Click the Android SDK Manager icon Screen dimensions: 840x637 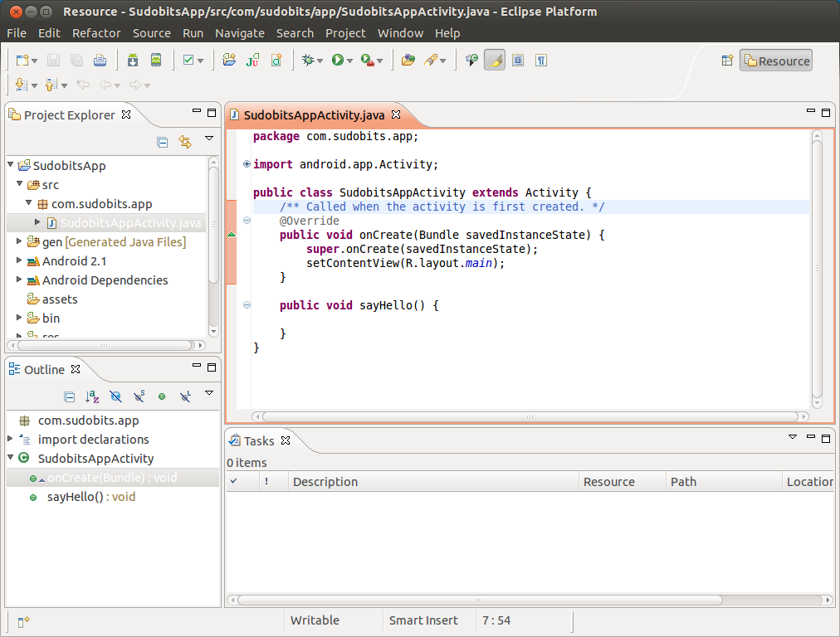click(x=133, y=61)
